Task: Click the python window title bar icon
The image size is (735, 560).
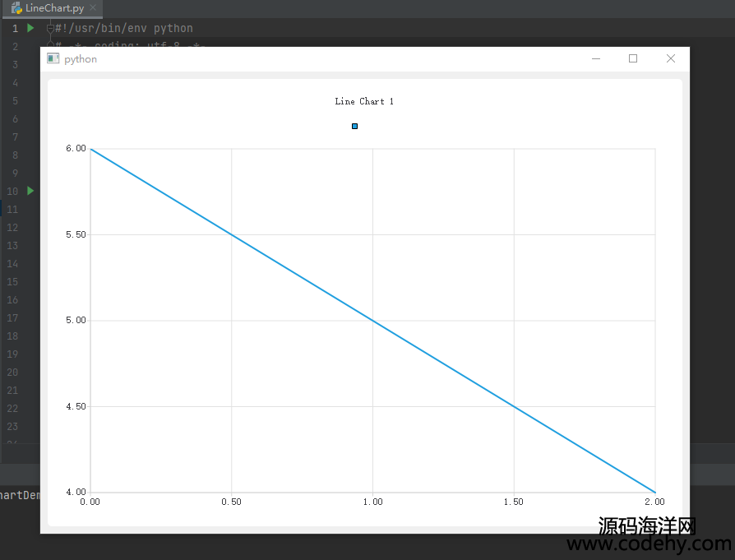Action: 53,58
